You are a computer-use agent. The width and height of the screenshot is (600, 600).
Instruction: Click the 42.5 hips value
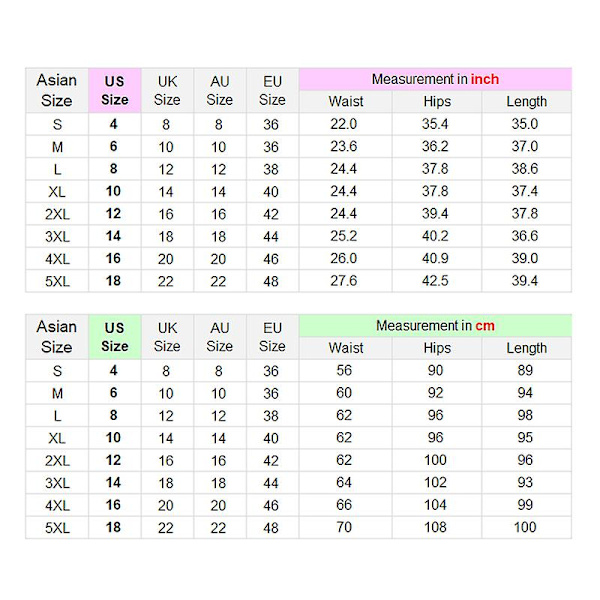[x=435, y=281]
